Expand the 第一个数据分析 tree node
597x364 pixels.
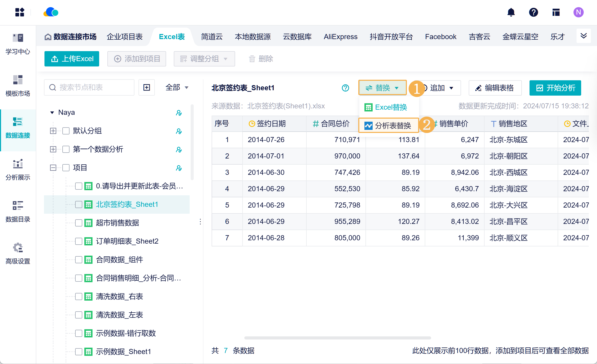[x=53, y=149]
